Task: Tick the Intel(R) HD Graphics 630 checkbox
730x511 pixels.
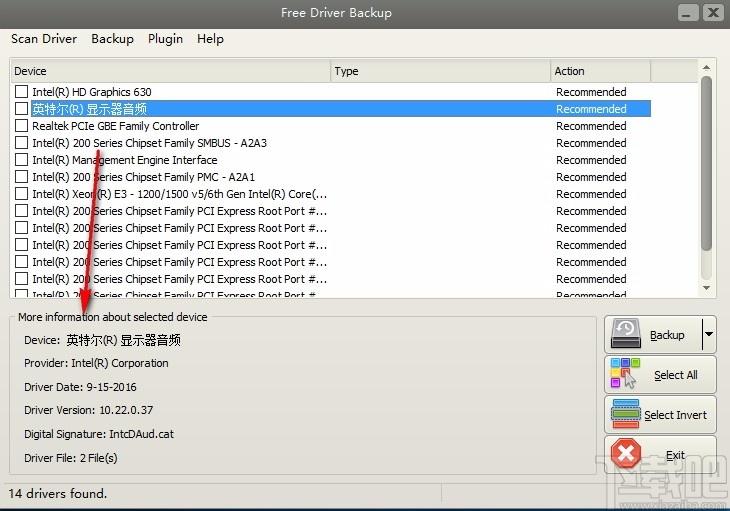Action: (x=22, y=92)
